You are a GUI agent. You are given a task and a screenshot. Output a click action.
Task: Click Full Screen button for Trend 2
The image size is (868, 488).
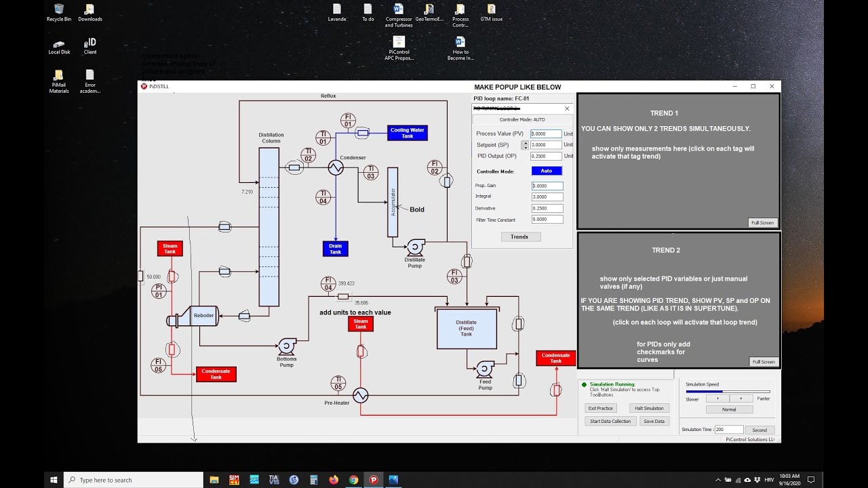[764, 361]
